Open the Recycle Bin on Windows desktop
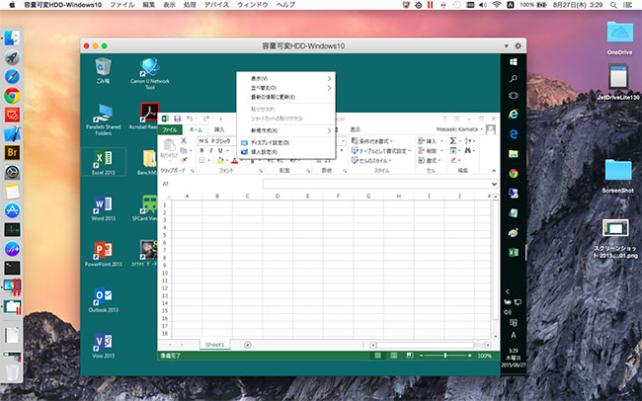The image size is (642, 401). [x=103, y=70]
